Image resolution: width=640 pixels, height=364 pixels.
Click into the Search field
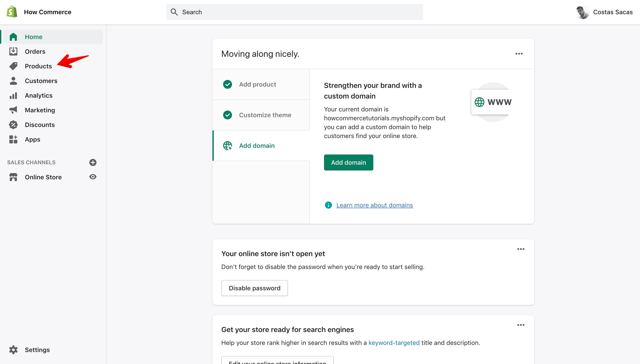[x=295, y=12]
